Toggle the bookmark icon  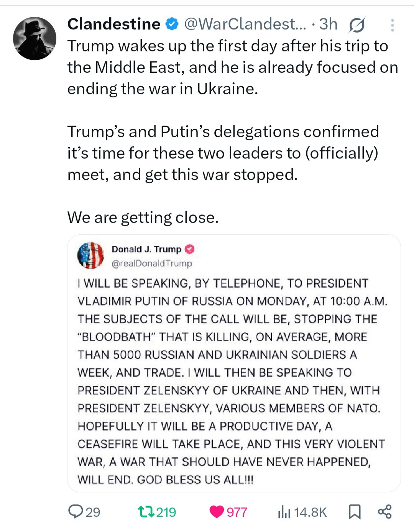click(354, 512)
